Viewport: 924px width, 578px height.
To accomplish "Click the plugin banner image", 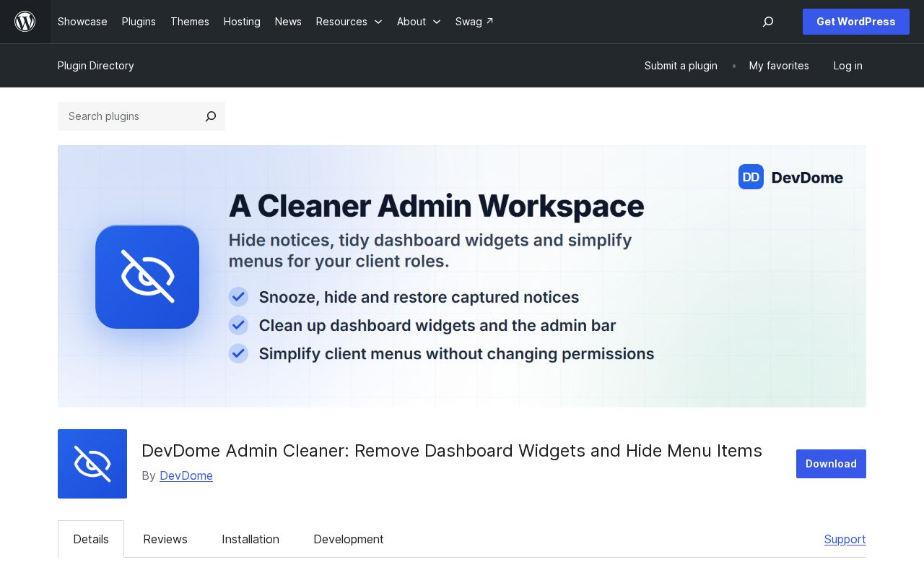I will coord(462,276).
